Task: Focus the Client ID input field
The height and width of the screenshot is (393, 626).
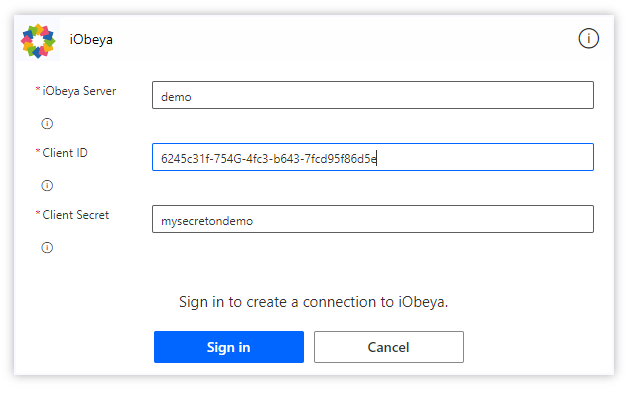Action: click(x=373, y=157)
